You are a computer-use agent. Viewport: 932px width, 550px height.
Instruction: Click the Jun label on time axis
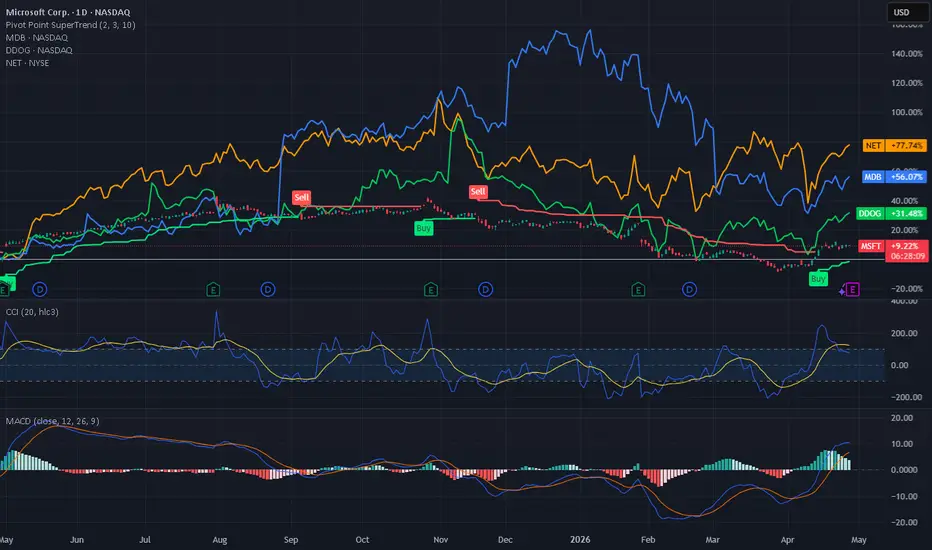(77, 540)
